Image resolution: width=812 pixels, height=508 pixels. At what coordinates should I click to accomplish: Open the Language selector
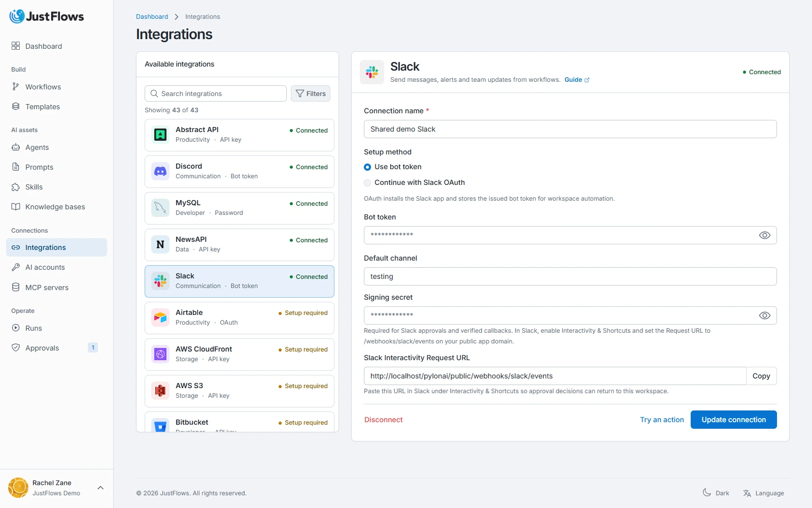tap(763, 493)
